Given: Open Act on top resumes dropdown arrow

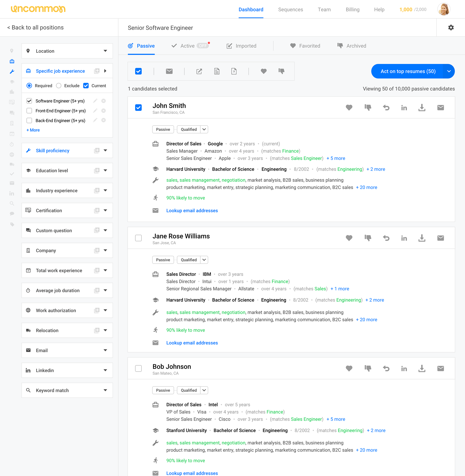Looking at the screenshot, I should (449, 71).
